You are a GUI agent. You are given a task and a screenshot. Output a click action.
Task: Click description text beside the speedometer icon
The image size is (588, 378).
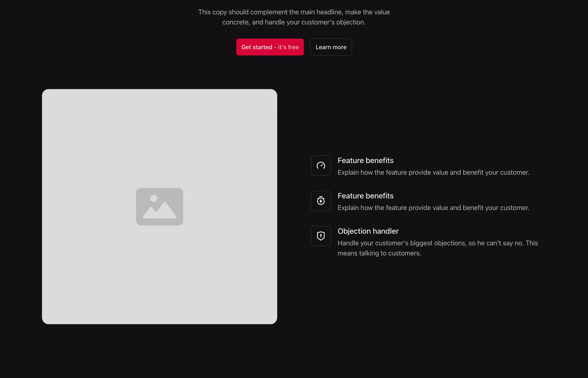coord(433,172)
